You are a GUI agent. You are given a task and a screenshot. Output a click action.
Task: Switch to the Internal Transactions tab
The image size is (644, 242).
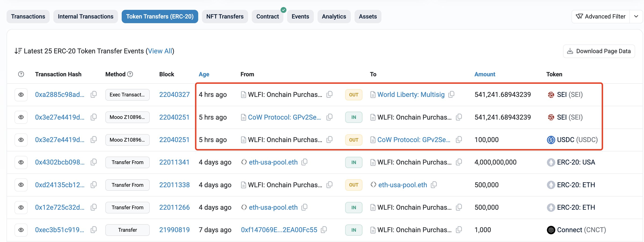85,16
